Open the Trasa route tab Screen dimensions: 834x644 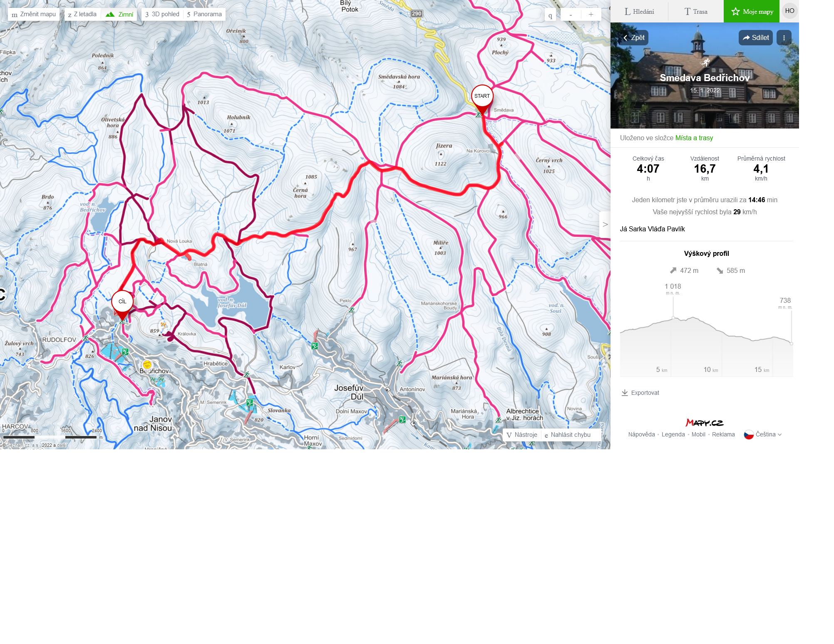click(x=695, y=12)
